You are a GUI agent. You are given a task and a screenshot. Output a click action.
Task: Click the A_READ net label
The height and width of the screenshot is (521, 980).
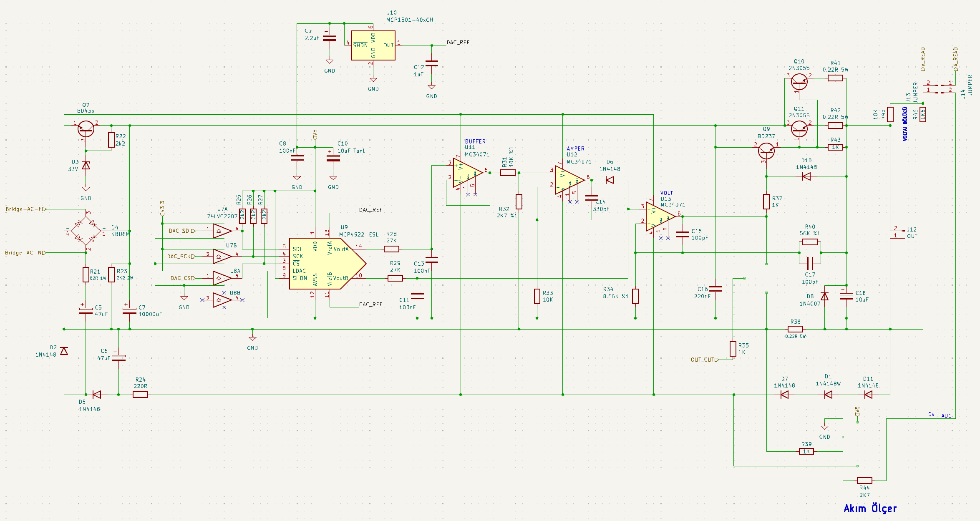(955, 59)
